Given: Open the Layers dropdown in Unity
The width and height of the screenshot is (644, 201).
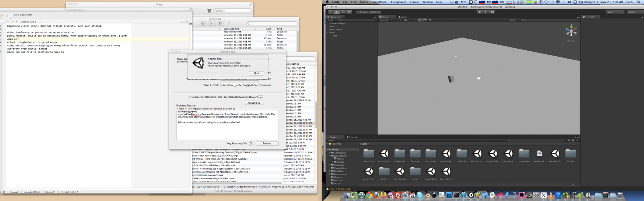Looking at the screenshot, I should tap(615, 12).
